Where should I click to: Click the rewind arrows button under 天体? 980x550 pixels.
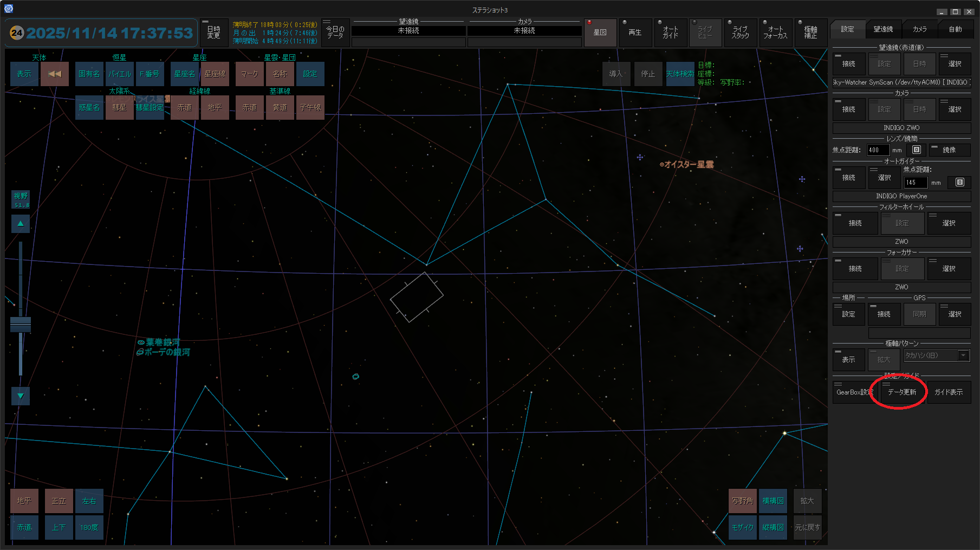click(55, 74)
